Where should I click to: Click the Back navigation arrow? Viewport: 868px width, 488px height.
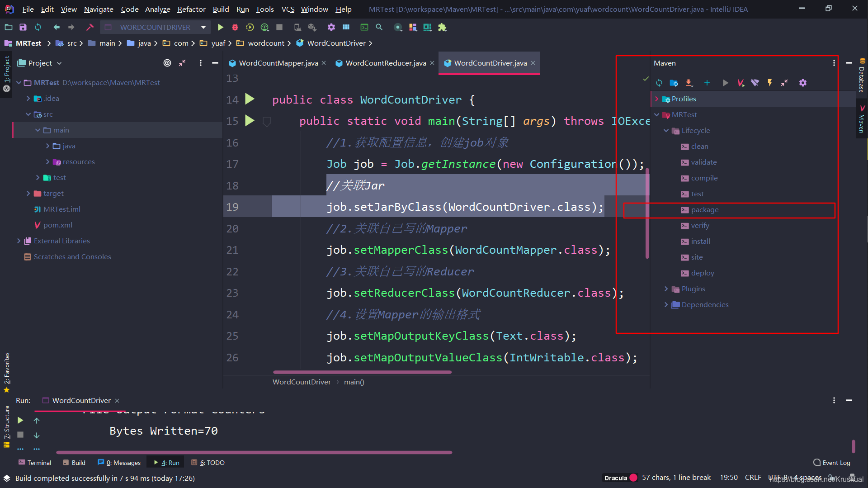click(57, 27)
